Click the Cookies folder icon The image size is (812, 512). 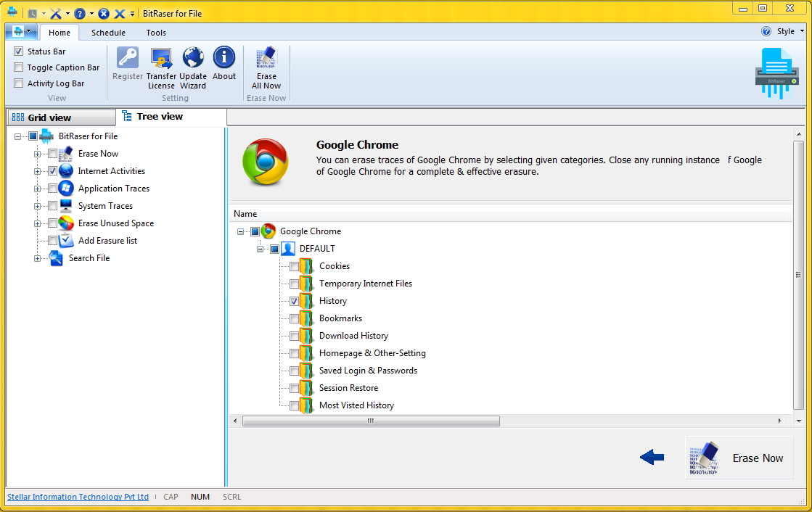pyautogui.click(x=306, y=266)
